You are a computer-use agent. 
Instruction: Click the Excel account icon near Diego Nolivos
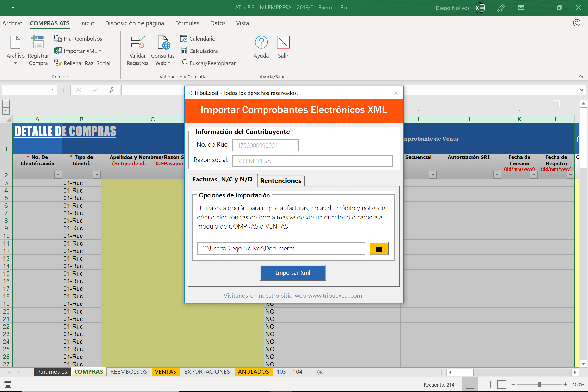coord(480,8)
